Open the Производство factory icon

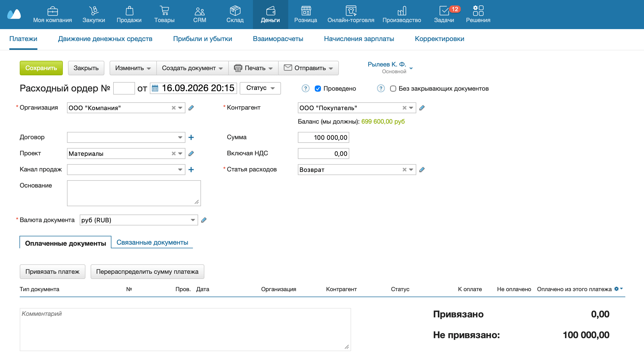click(402, 11)
